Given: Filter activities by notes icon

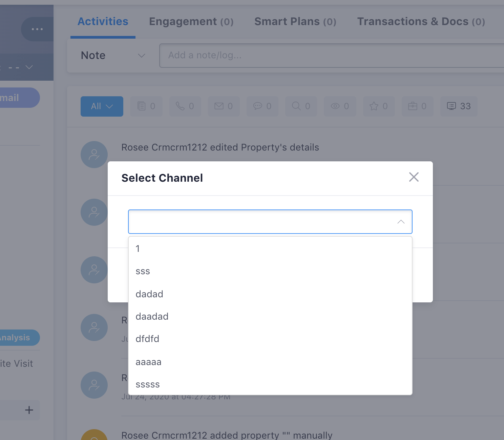Looking at the screenshot, I should click(x=146, y=106).
